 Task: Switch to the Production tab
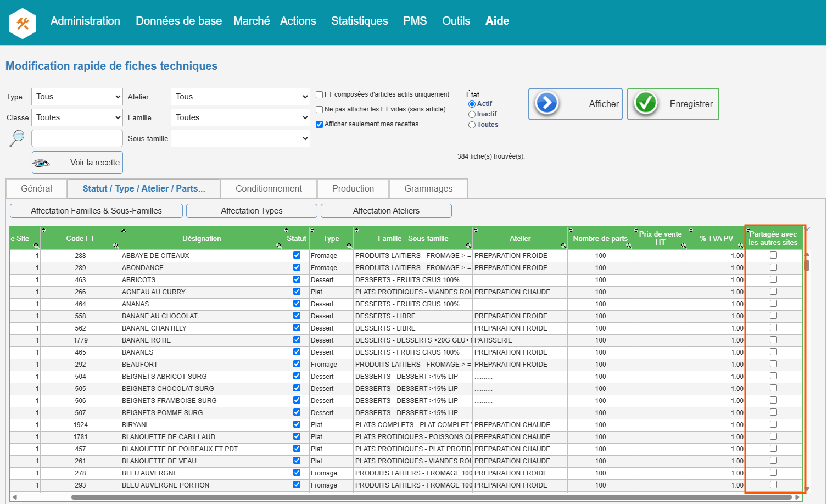[x=353, y=188]
